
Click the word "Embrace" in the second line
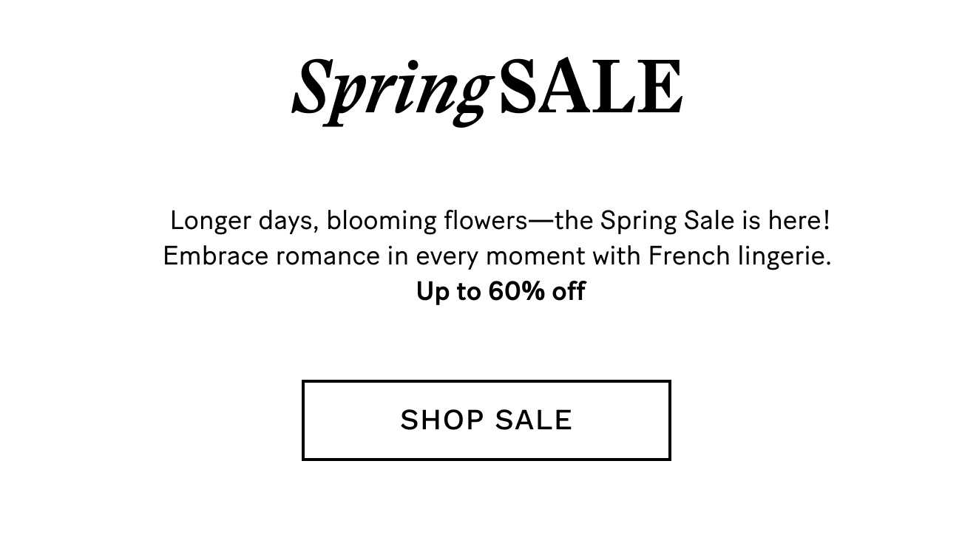(216, 256)
